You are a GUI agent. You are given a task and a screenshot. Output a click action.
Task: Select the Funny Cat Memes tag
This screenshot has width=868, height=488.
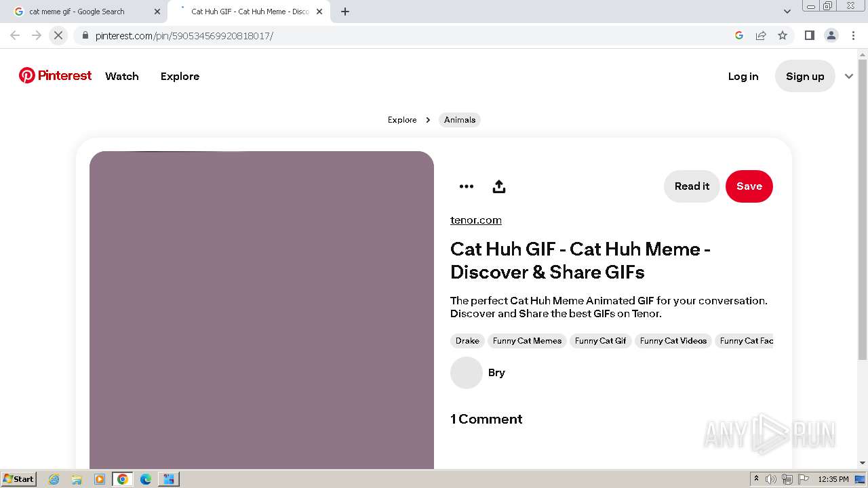[527, 341]
